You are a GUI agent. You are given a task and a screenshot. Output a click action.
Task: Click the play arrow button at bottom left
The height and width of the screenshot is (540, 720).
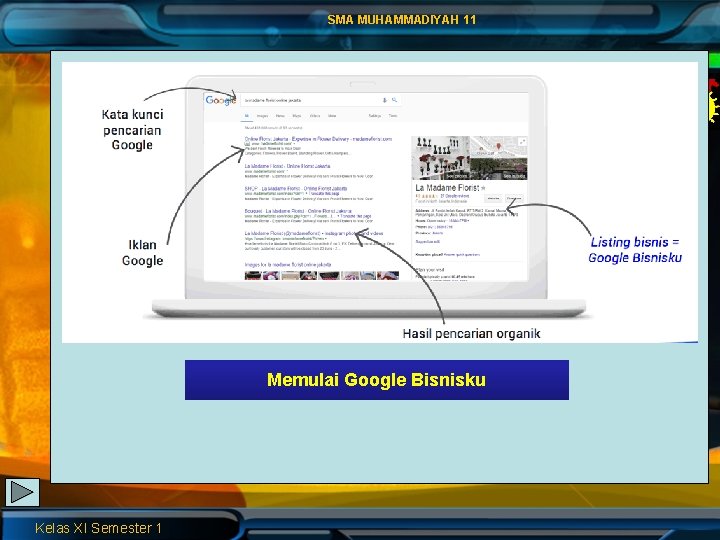point(22,493)
